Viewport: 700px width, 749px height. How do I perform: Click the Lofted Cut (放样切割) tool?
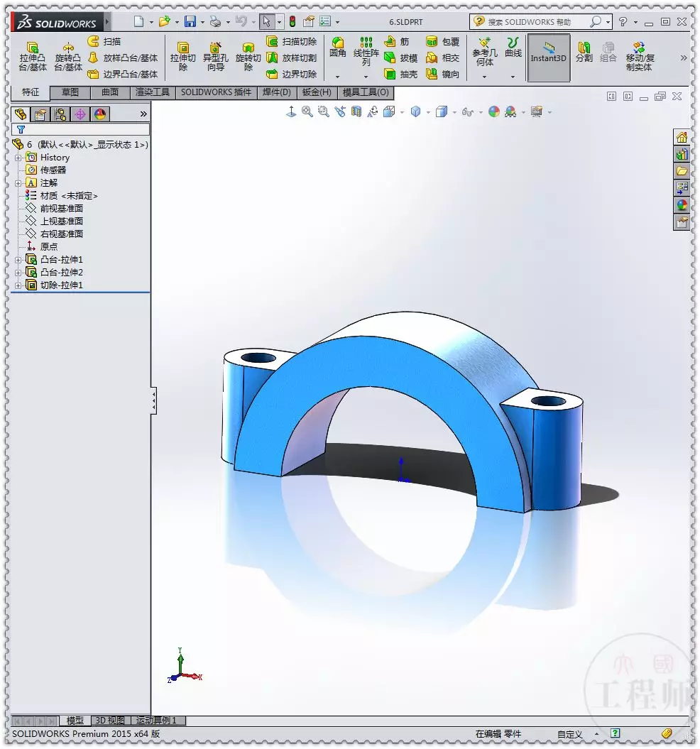tap(292, 58)
